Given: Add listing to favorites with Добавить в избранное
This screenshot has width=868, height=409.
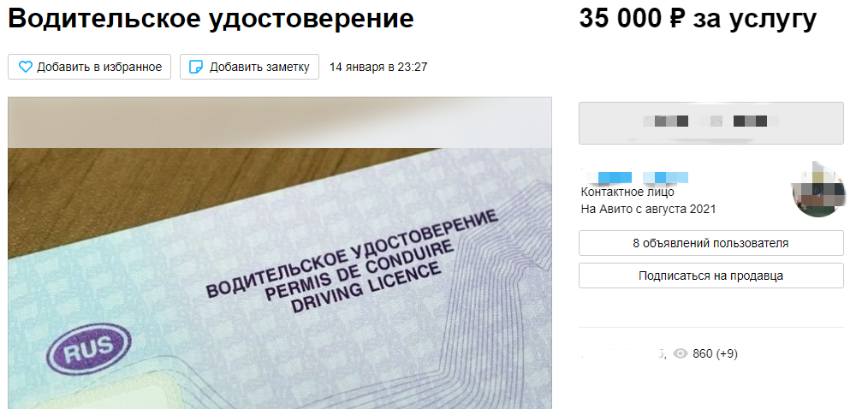Looking at the screenshot, I should pyautogui.click(x=89, y=67).
